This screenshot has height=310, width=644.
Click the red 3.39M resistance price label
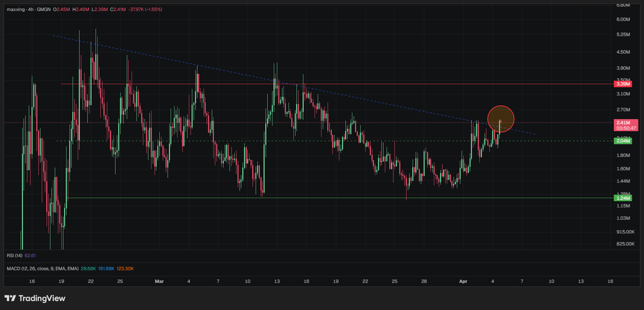tap(624, 84)
